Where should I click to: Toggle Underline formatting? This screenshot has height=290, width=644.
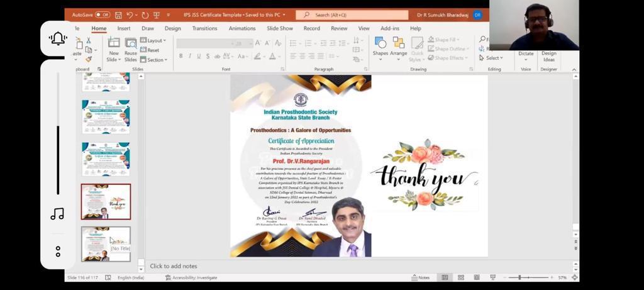pyautogui.click(x=199, y=56)
